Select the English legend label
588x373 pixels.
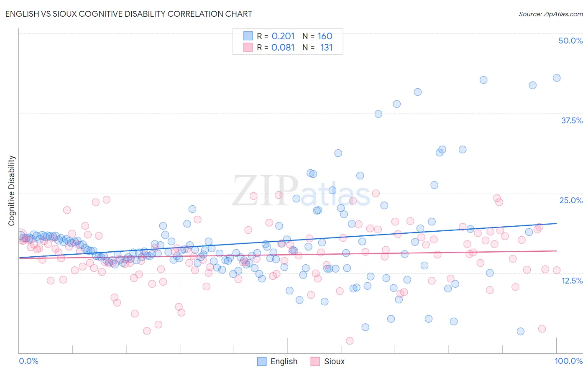click(x=284, y=362)
